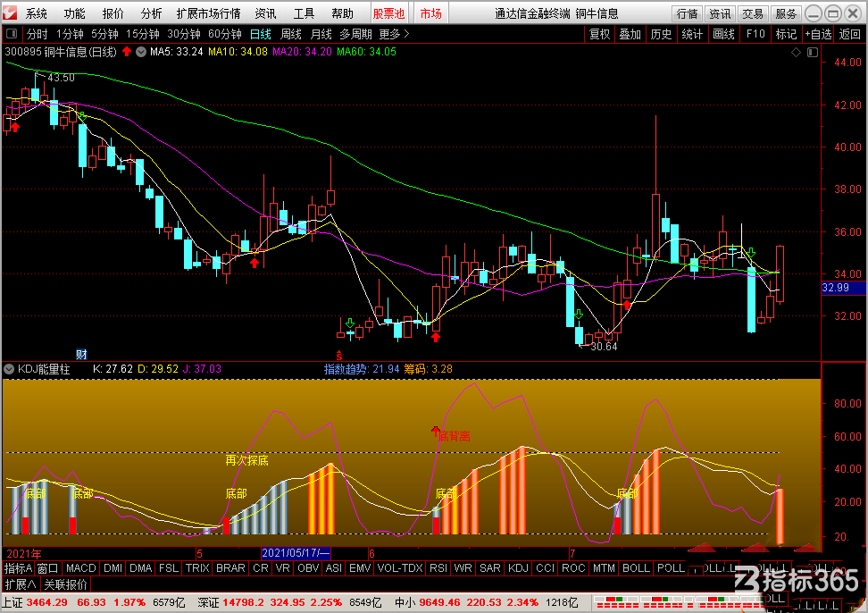Viewport: 868px width, 613px height.
Task: Activate the 画线 drawing tool button
Action: pyautogui.click(x=723, y=34)
